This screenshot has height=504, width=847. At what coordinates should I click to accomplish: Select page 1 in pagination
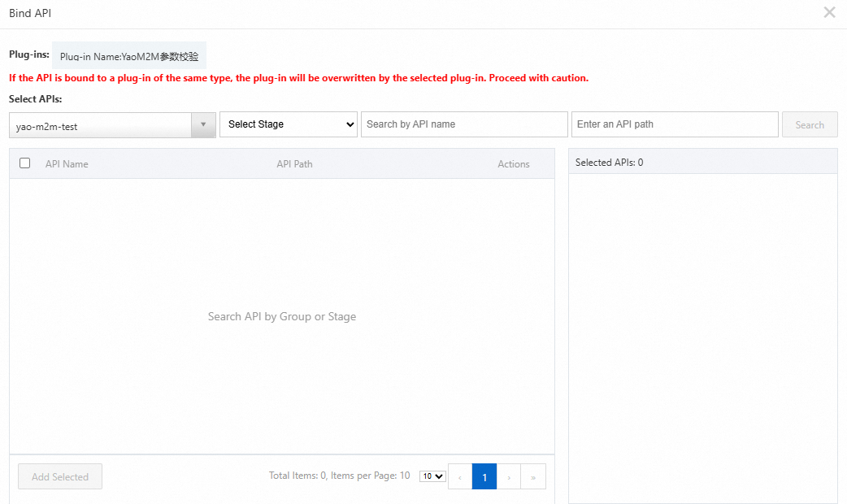point(484,477)
